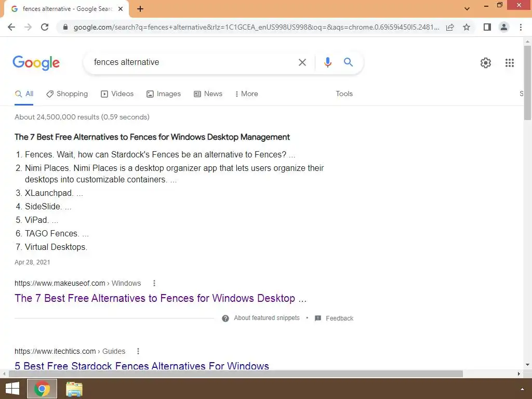Bookmark this page with the star icon
This screenshot has width=532, height=399.
click(x=467, y=27)
